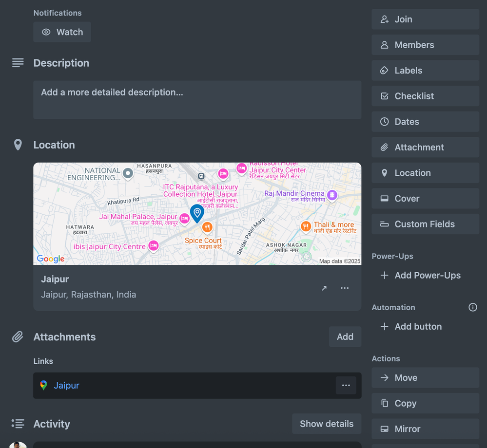Show details in the Activity section

click(327, 424)
